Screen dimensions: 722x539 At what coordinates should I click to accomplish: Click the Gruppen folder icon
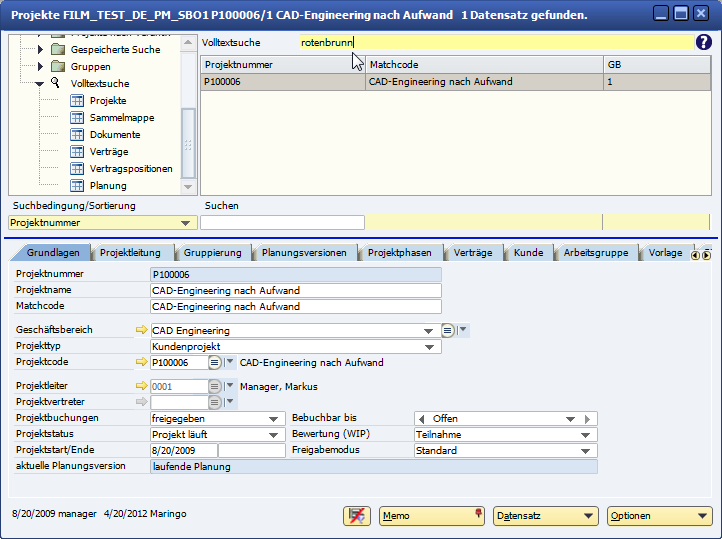coord(58,66)
